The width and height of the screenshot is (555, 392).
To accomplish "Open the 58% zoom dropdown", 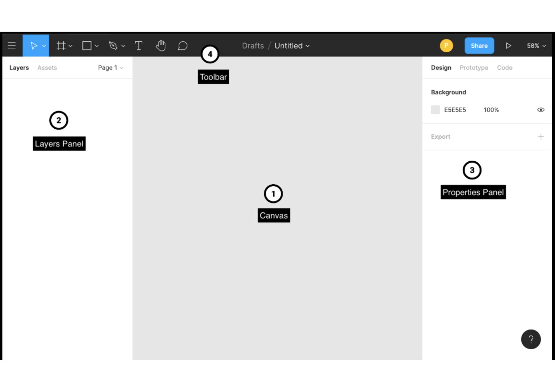I will [x=536, y=45].
